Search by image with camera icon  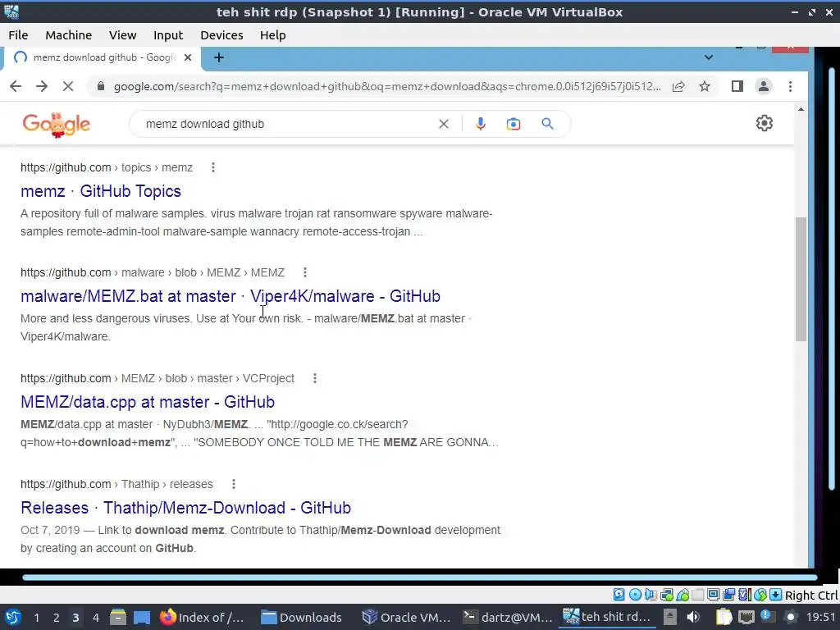[x=514, y=124]
